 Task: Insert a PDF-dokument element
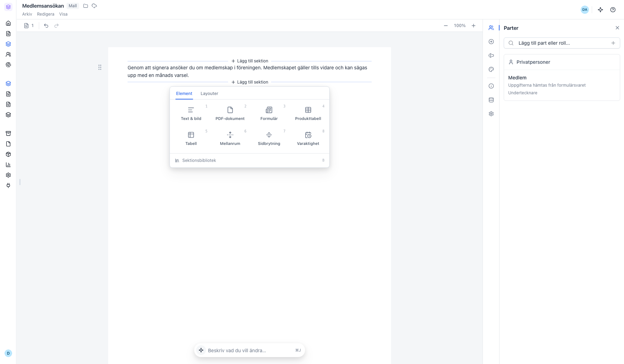coord(230,114)
